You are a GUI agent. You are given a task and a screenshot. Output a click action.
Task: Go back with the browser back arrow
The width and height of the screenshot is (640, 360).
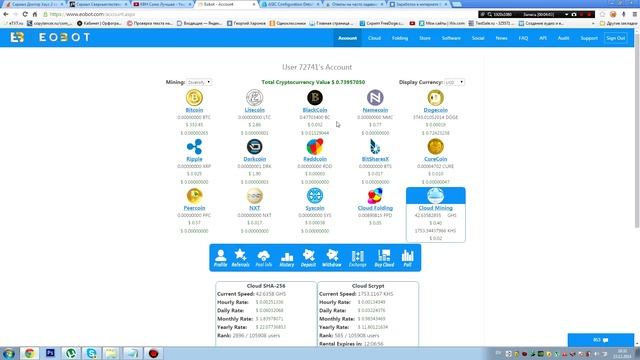6,14
